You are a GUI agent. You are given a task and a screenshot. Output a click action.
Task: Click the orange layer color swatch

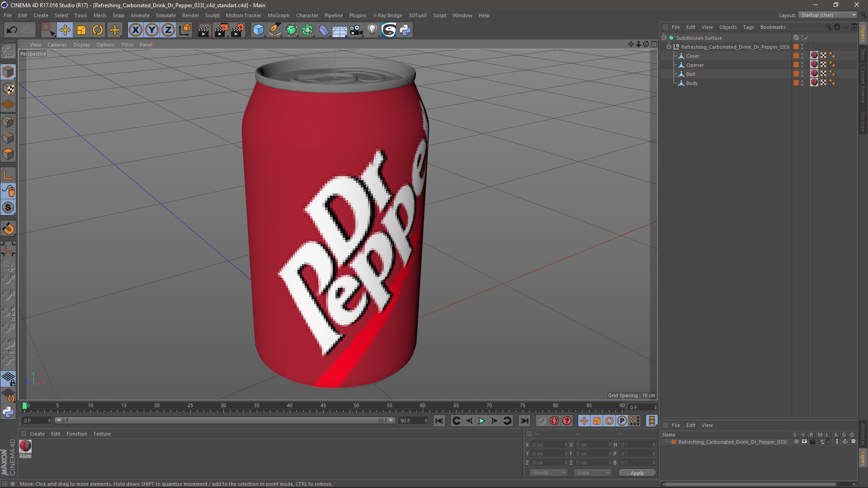pos(674,442)
